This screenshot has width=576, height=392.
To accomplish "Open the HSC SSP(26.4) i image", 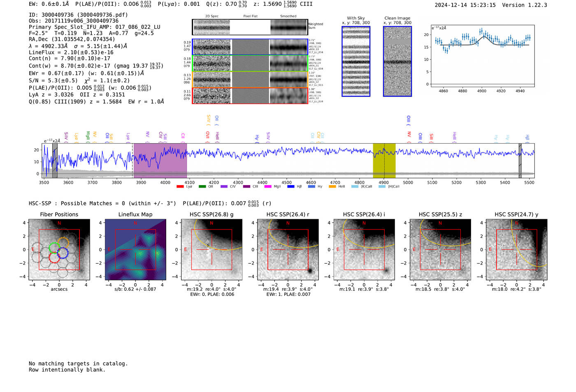I will [x=364, y=250].
